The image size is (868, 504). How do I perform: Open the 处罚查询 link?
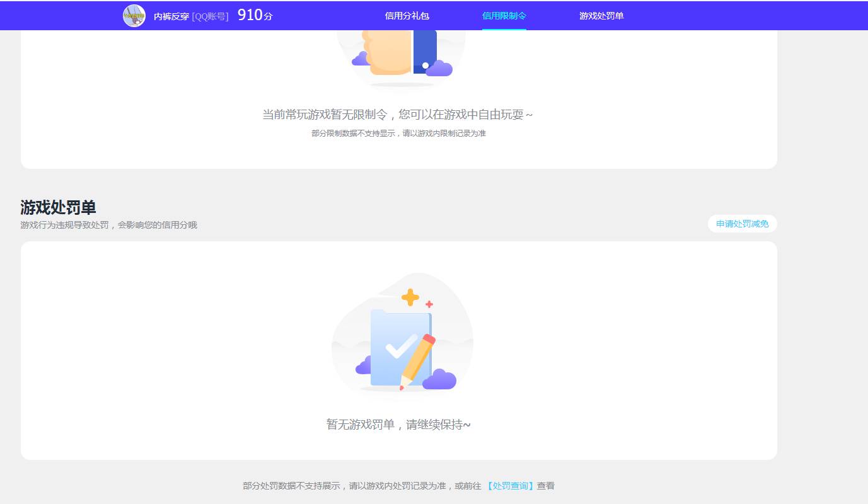coord(511,485)
